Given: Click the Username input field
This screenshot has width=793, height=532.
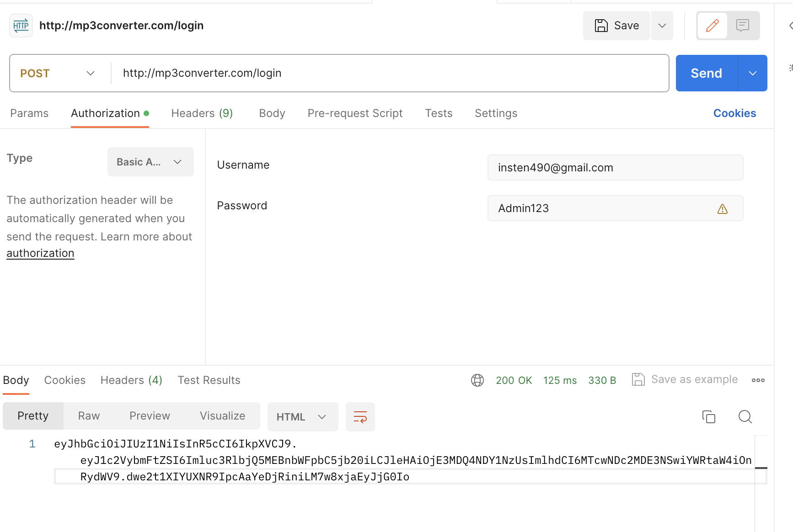Looking at the screenshot, I should (x=615, y=168).
